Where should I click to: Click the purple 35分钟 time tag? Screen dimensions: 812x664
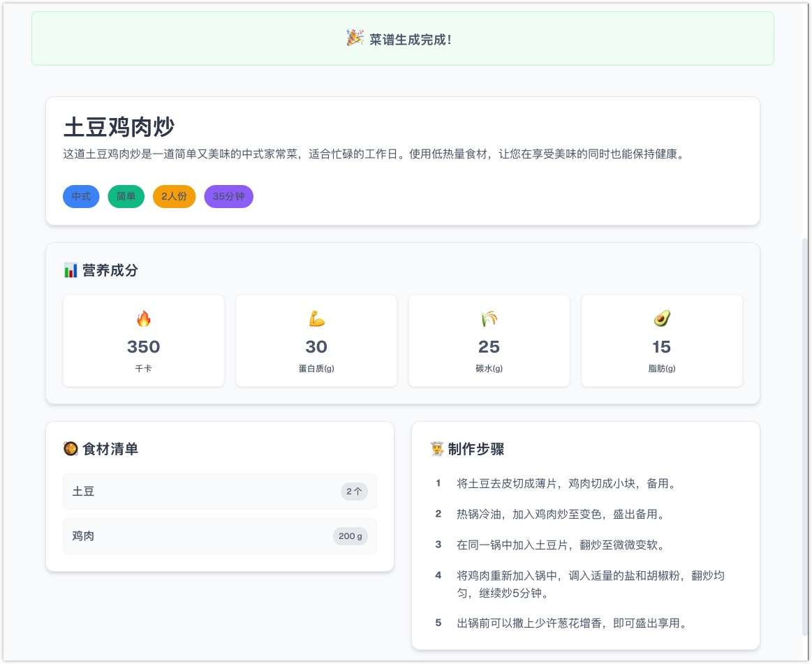[228, 196]
